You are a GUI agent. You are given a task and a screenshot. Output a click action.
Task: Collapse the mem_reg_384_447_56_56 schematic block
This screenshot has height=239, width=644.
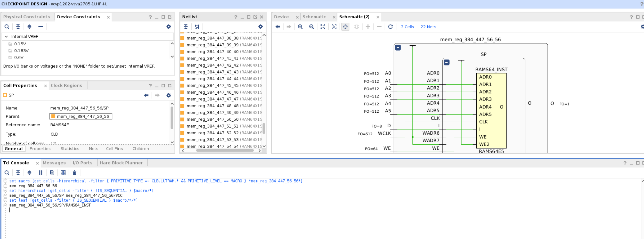coord(398,48)
